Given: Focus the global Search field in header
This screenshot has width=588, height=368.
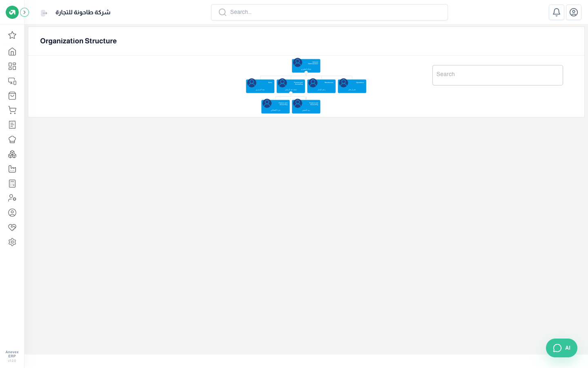Looking at the screenshot, I should coord(330,12).
